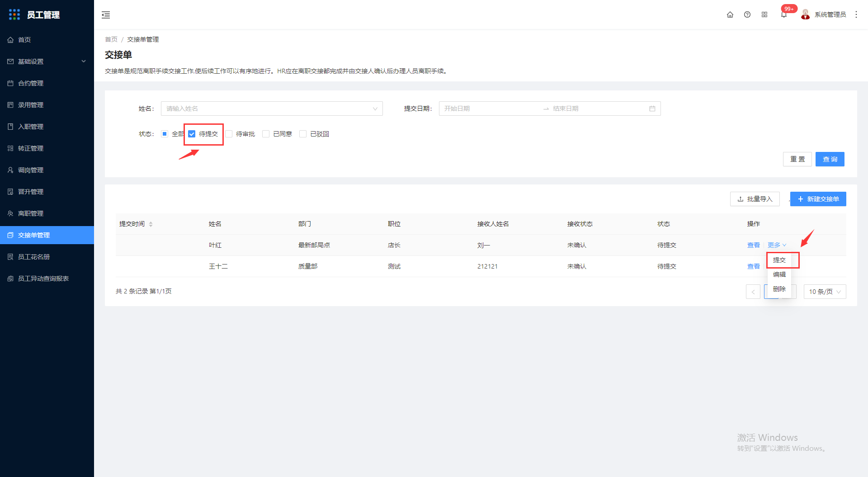This screenshot has width=868, height=477.
Task: Click the 接收状态 column header
Action: pyautogui.click(x=580, y=224)
